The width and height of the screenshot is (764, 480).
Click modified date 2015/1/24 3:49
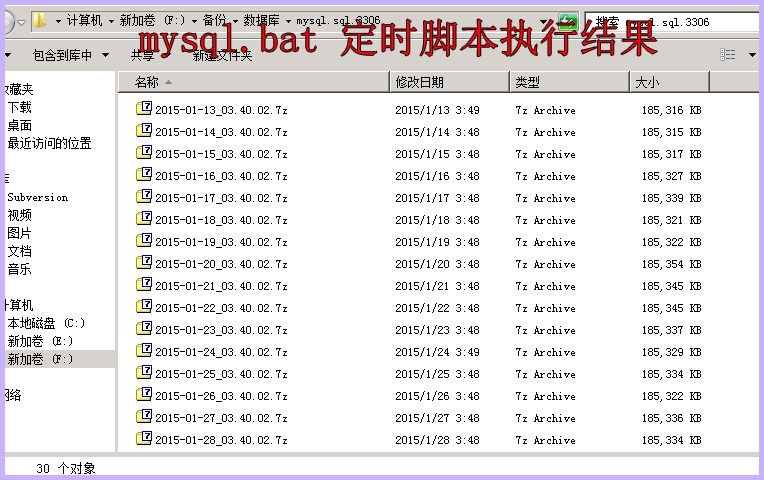437,352
